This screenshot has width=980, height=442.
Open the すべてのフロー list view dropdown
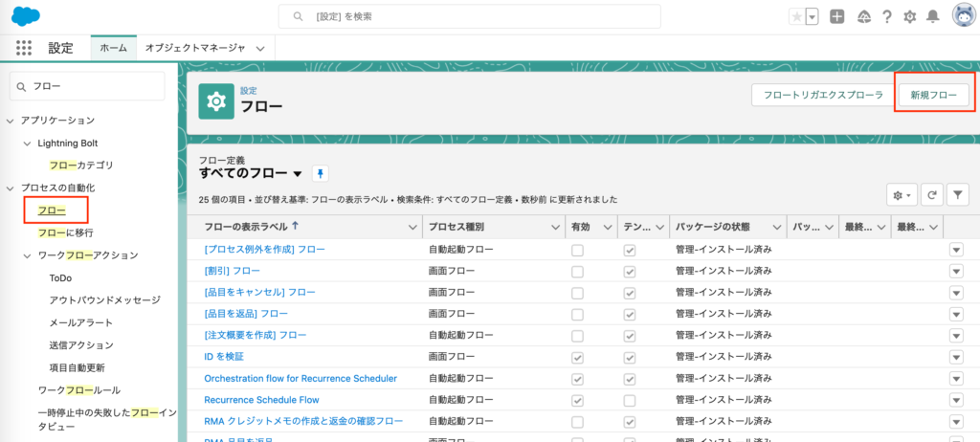[x=298, y=174]
